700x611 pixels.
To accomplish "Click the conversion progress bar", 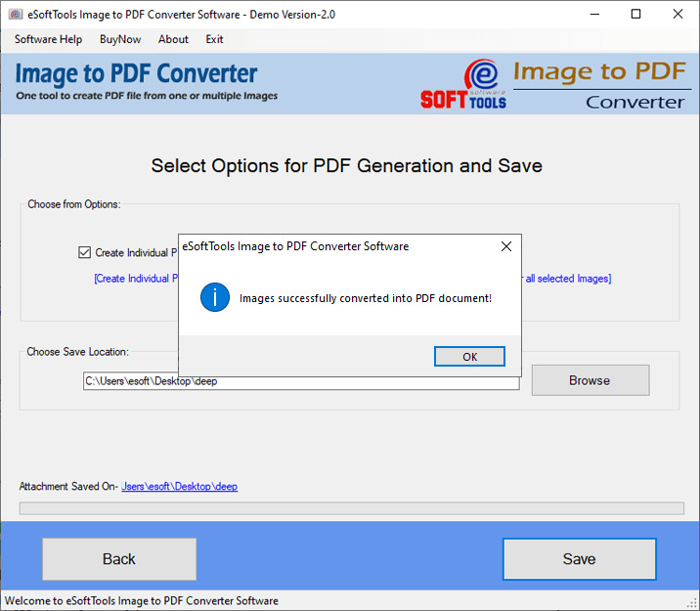I will pyautogui.click(x=351, y=508).
